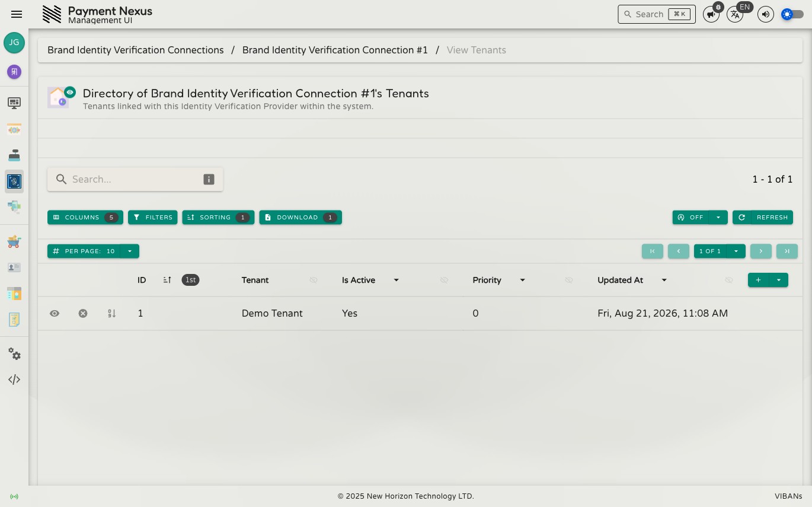Open the ID card sidebar icon

[x=14, y=267]
